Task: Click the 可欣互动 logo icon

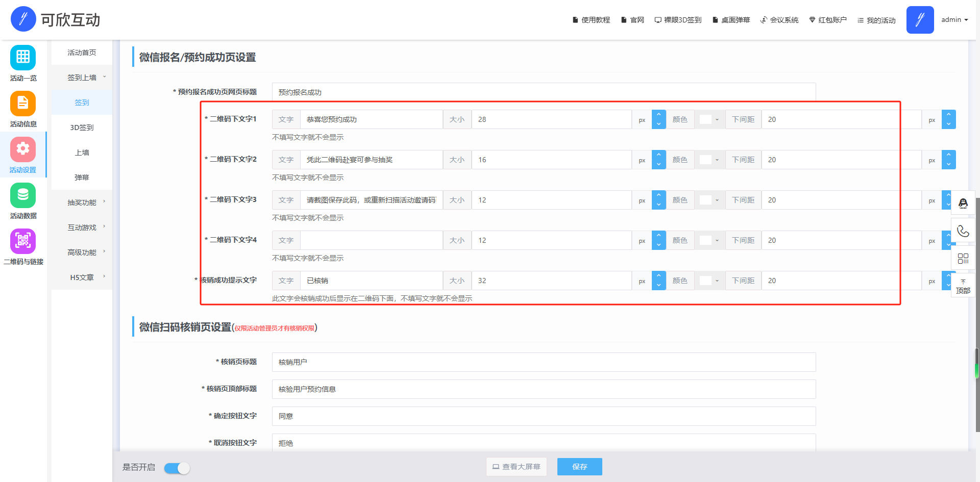Action: coord(23,19)
